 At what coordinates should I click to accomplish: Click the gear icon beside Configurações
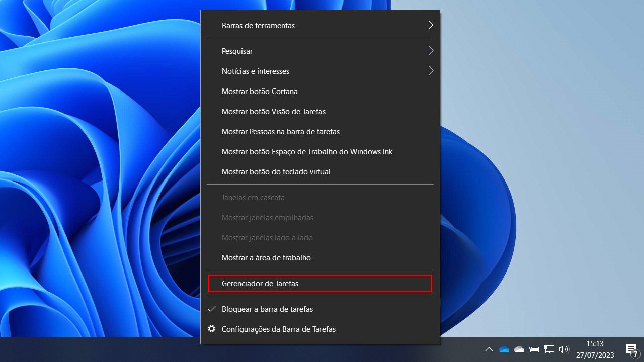pos(212,329)
